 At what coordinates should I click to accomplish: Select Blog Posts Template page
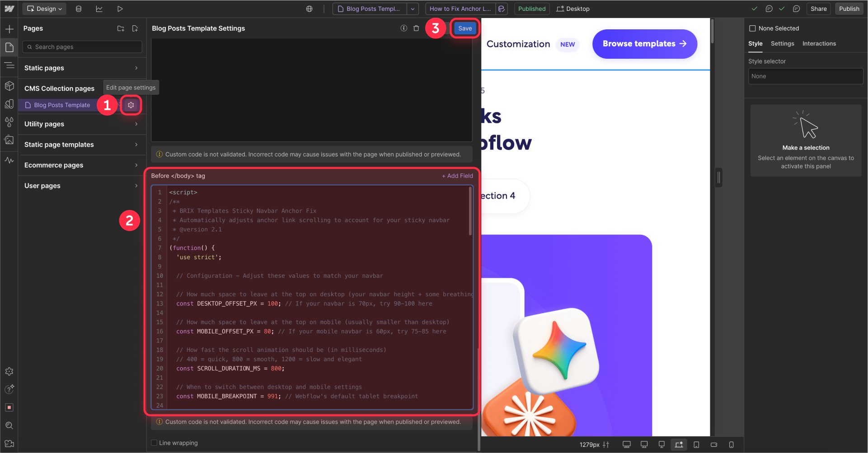(62, 105)
